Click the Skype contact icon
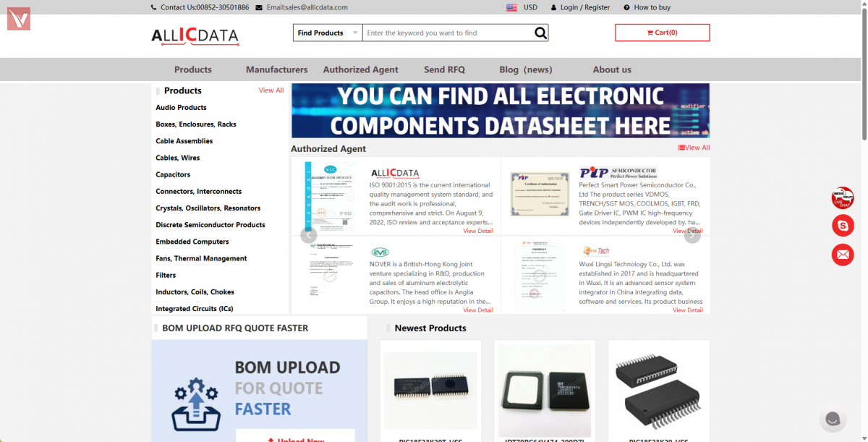This screenshot has width=868, height=442. (x=843, y=226)
